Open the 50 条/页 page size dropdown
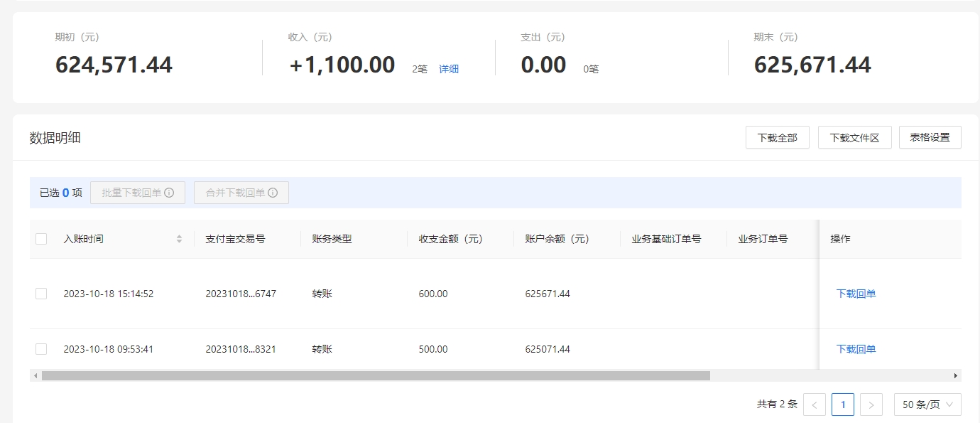 tap(927, 405)
